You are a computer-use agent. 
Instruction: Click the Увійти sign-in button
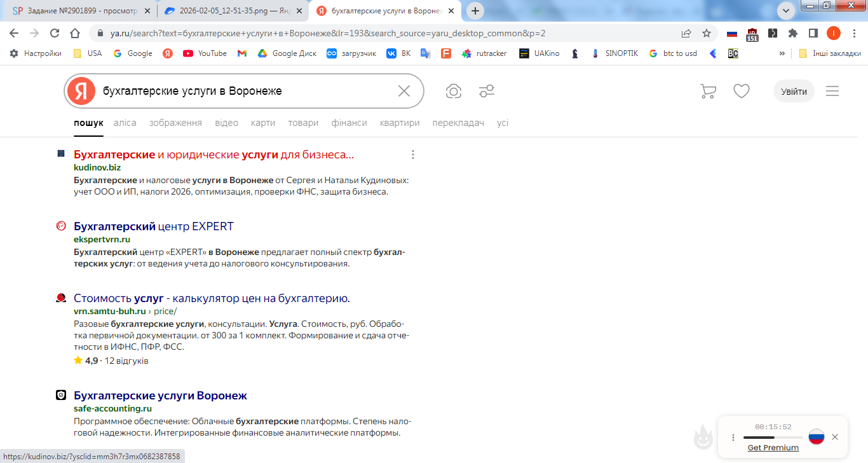coord(794,91)
